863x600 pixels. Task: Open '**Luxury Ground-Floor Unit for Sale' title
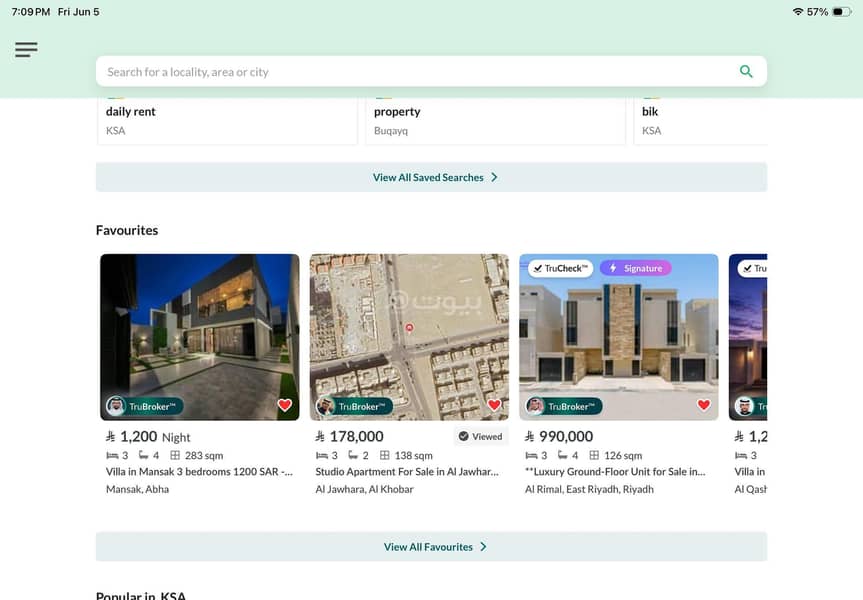(x=615, y=472)
